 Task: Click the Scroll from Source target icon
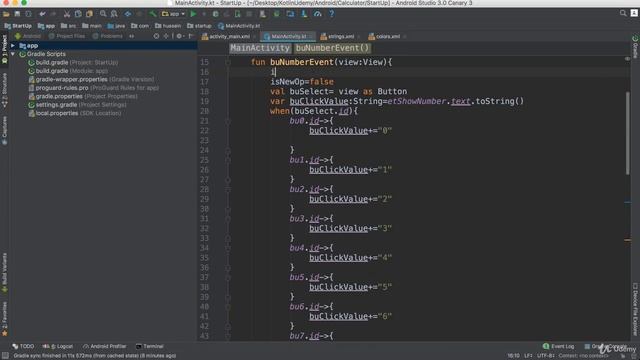156,36
